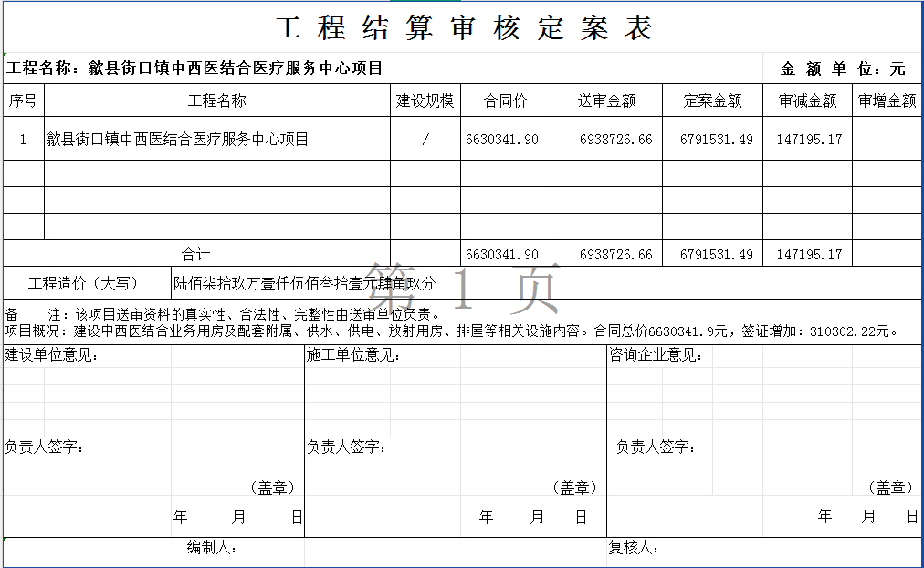The image size is (924, 568).
Task: Click the 复核人 cell
Action: coord(634,549)
